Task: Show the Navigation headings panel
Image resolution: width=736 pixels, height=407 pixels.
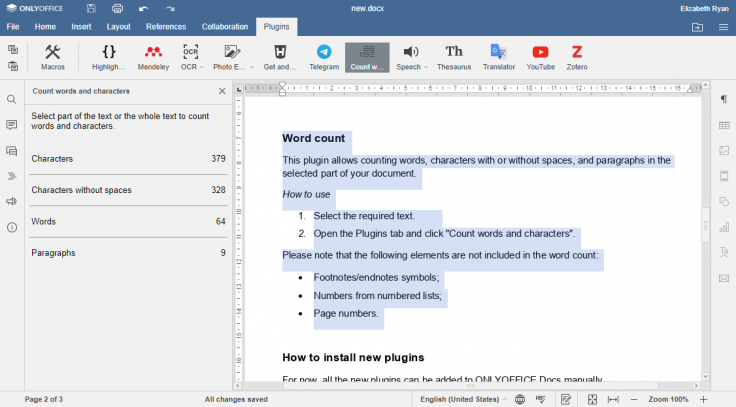Action: (12, 176)
